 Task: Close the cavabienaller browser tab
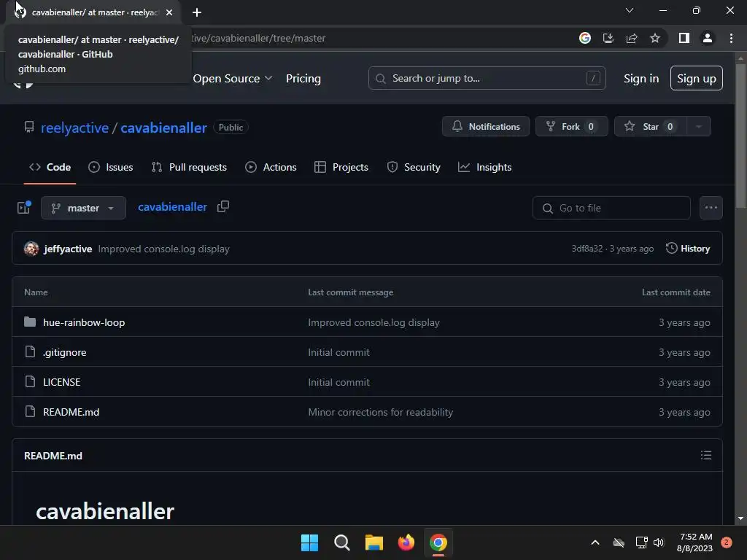[x=169, y=12]
